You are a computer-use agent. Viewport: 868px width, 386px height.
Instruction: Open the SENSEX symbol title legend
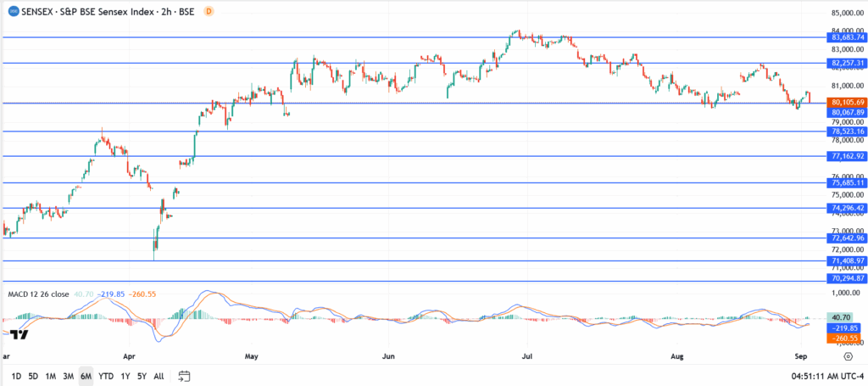click(110, 11)
